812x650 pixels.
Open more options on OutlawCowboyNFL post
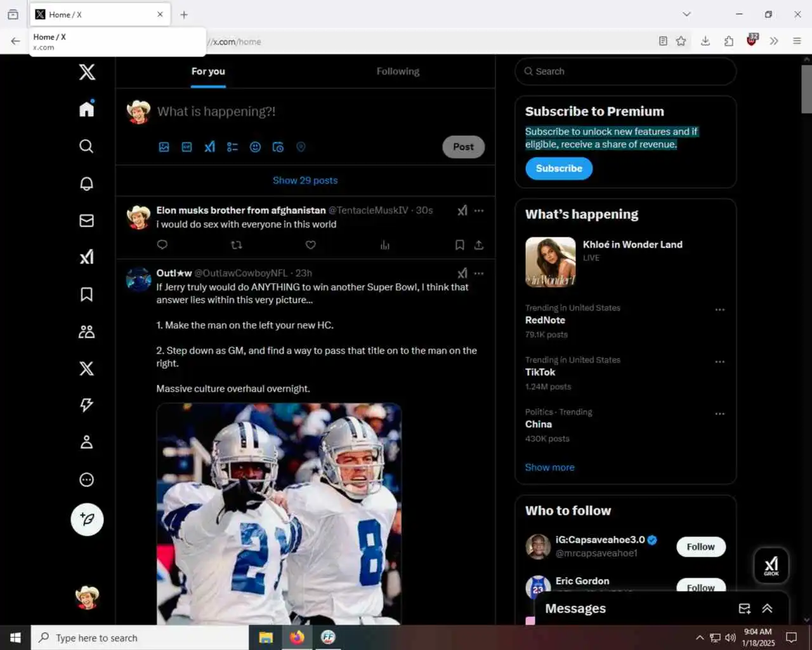tap(479, 273)
